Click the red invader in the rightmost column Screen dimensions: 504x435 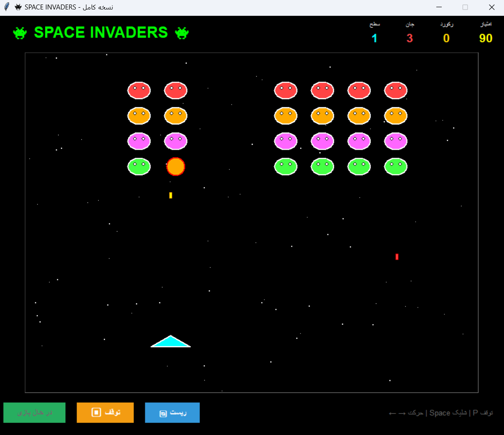click(396, 90)
